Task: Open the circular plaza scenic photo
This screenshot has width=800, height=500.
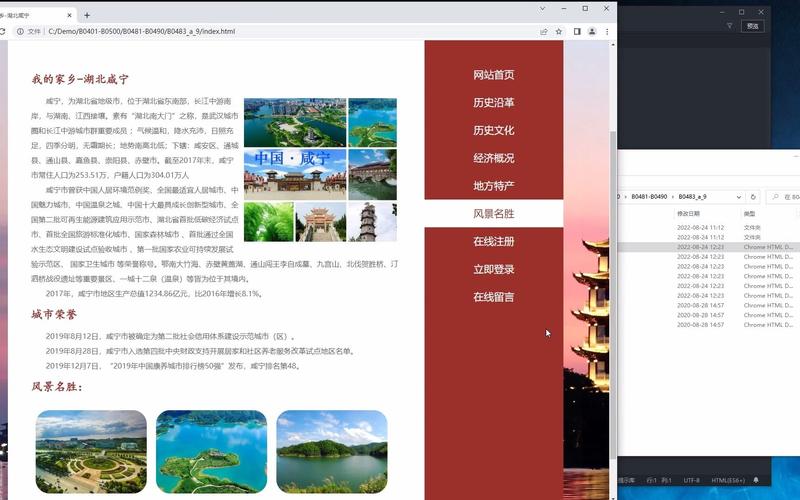Action: click(x=91, y=452)
